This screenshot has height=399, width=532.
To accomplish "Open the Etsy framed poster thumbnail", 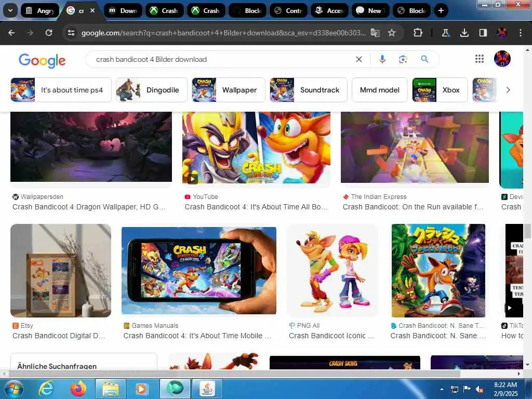I will (61, 271).
